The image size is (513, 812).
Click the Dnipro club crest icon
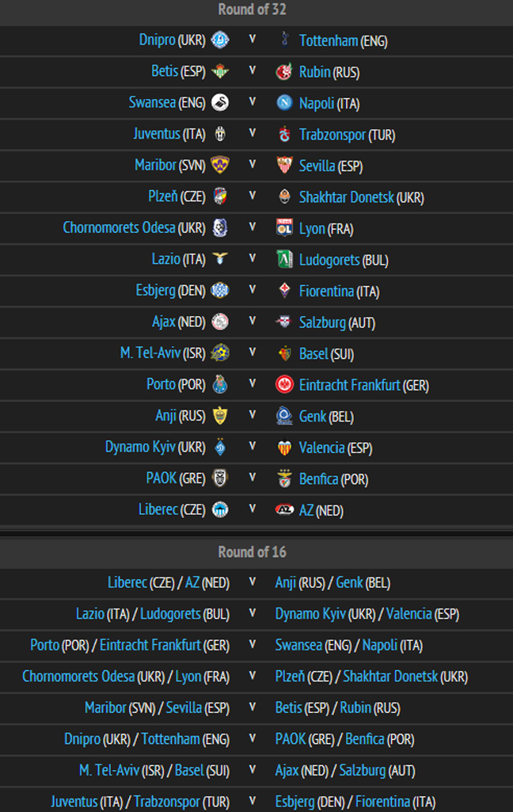[x=219, y=40]
